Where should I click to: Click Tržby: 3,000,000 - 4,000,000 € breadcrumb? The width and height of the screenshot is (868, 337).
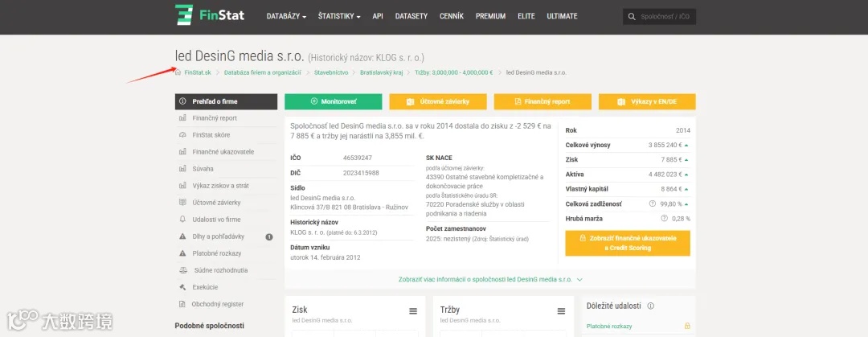pos(453,72)
